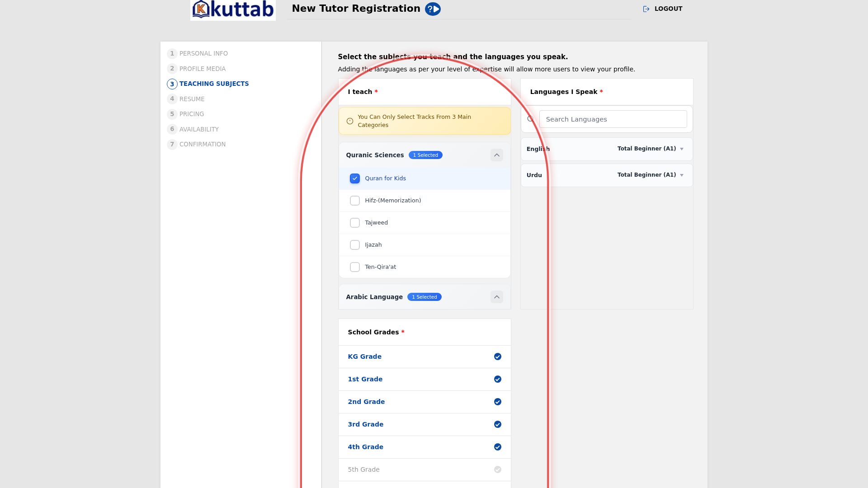Viewport: 868px width, 488px height.
Task: Open the Resume step
Action: (186, 99)
